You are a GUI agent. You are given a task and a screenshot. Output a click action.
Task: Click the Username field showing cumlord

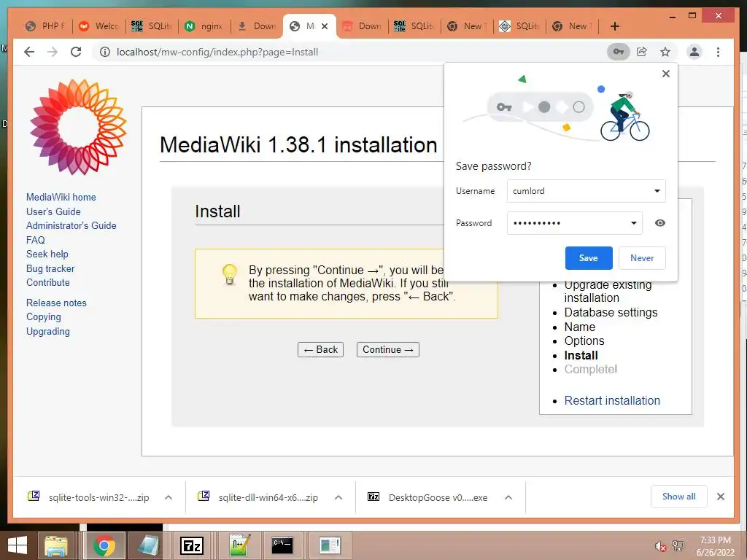586,191
